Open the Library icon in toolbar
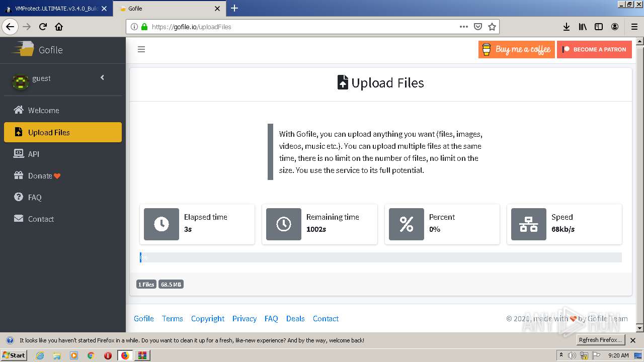Image resolution: width=644 pixels, height=362 pixels. click(583, 27)
